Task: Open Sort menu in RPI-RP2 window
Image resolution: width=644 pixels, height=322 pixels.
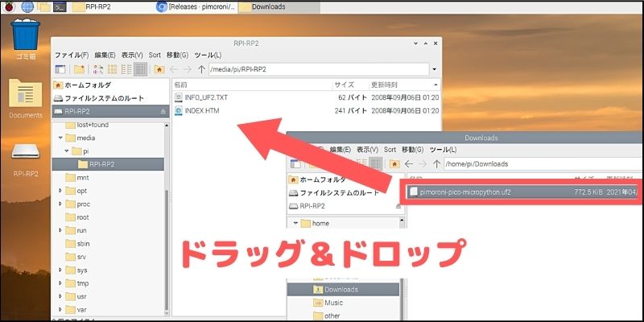Action: click(155, 55)
